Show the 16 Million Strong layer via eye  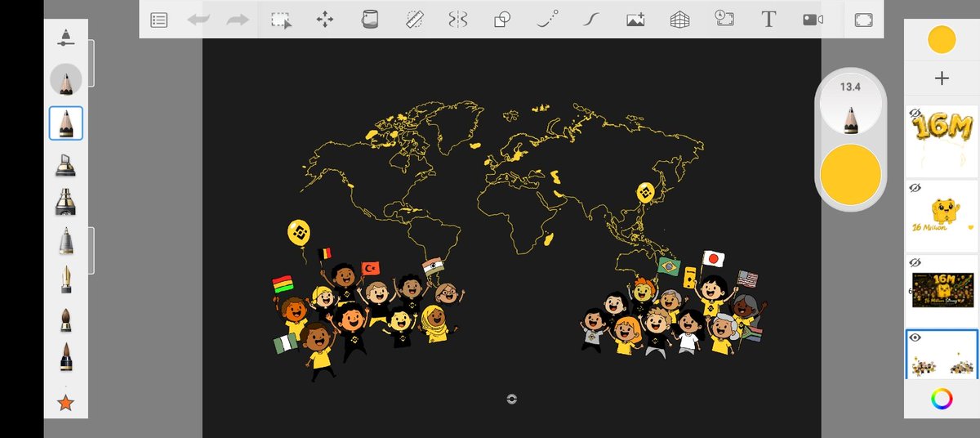click(915, 262)
